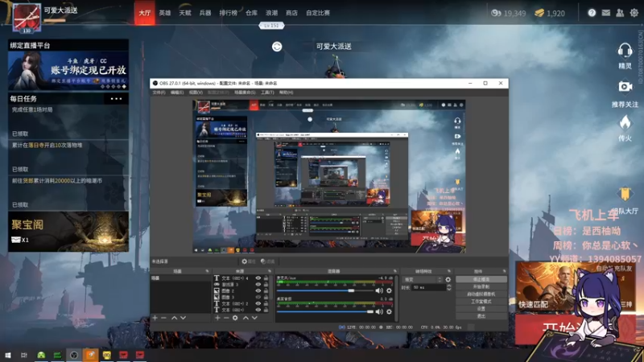The image size is (644, 362).
Task: Toggle visibility of 图像 3 source
Action: [x=258, y=297]
